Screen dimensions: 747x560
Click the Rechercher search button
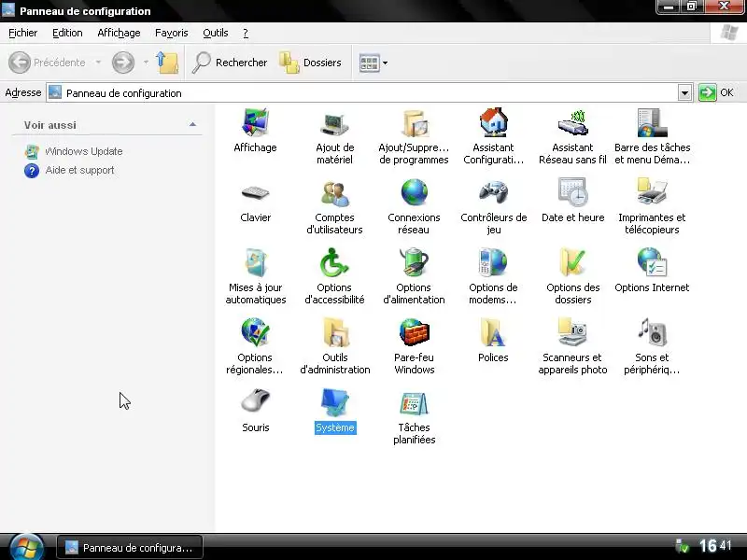click(230, 63)
